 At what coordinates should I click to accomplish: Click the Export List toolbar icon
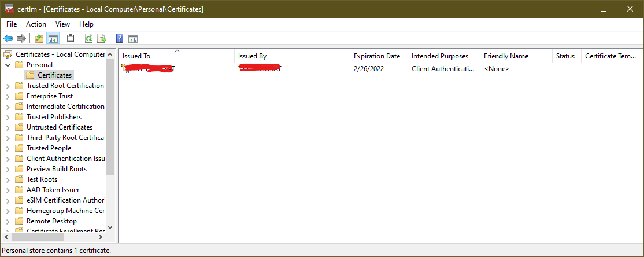102,39
